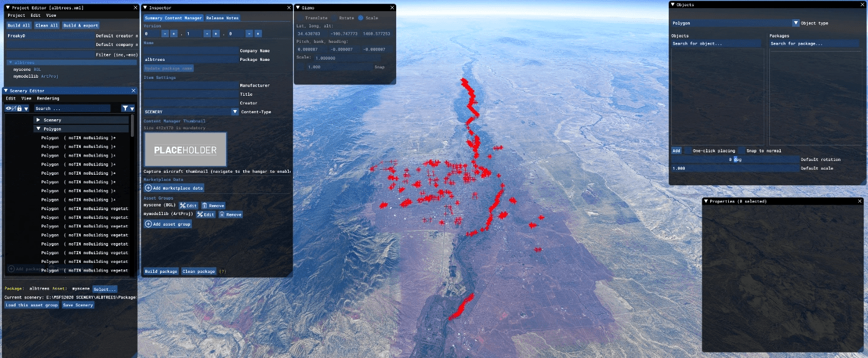
Task: Toggle the visibility eye icon in Scenery Editor
Action: (8, 108)
